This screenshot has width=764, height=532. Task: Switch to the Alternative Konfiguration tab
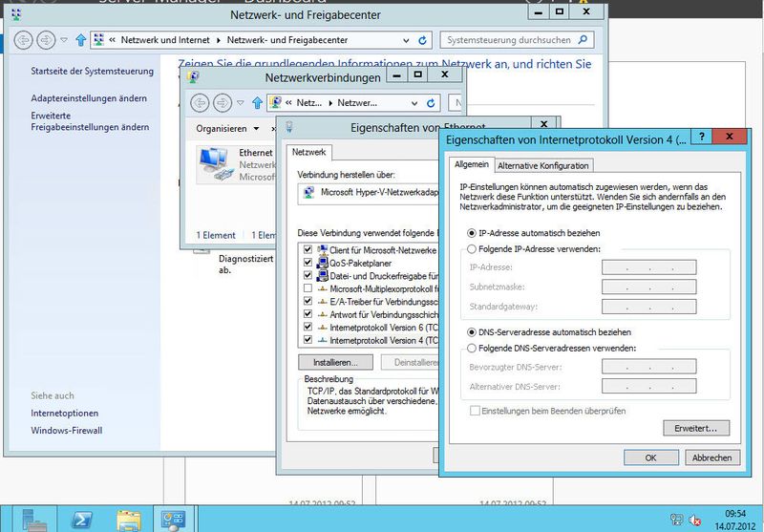(543, 165)
